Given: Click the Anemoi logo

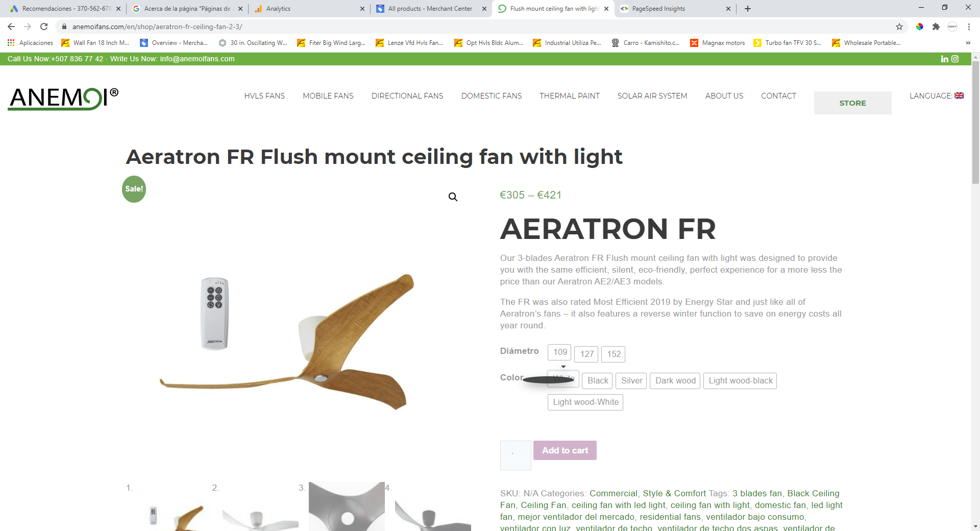Looking at the screenshot, I should (x=63, y=99).
